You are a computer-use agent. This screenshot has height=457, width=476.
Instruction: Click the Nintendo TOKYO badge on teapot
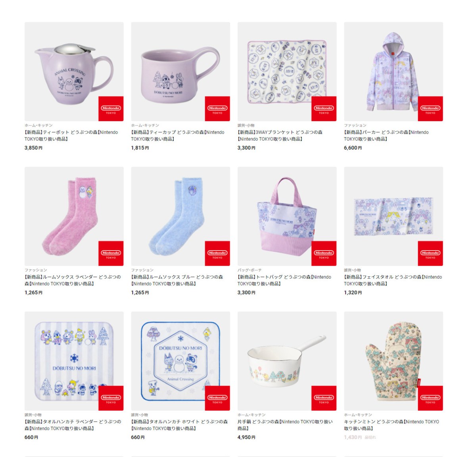click(x=111, y=109)
